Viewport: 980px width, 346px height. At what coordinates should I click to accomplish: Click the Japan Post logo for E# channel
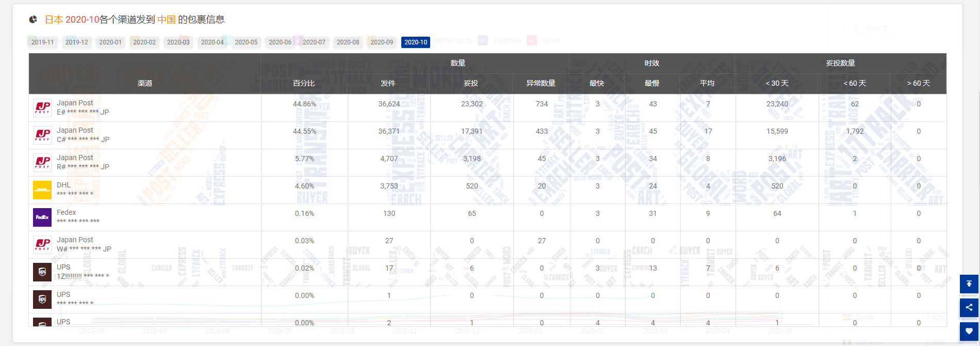click(42, 107)
